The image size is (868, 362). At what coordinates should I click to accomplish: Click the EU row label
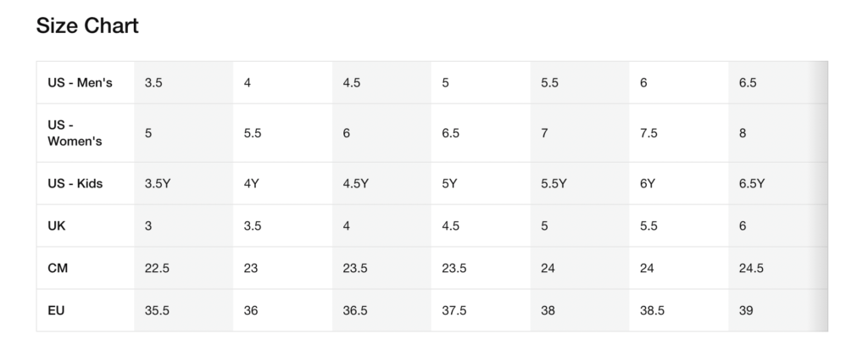[57, 310]
